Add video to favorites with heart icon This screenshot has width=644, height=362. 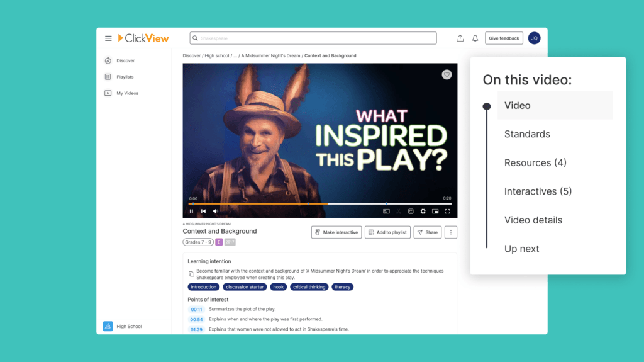click(447, 74)
